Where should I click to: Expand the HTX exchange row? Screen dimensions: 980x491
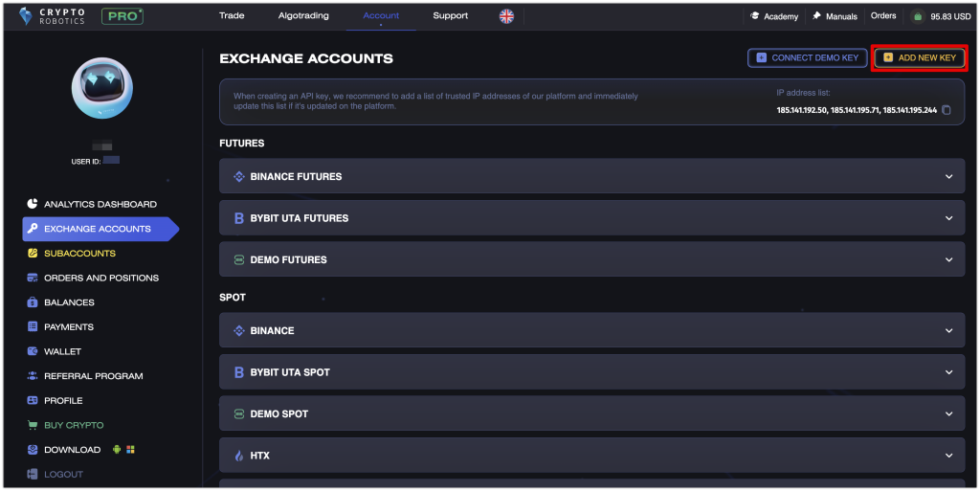591,456
